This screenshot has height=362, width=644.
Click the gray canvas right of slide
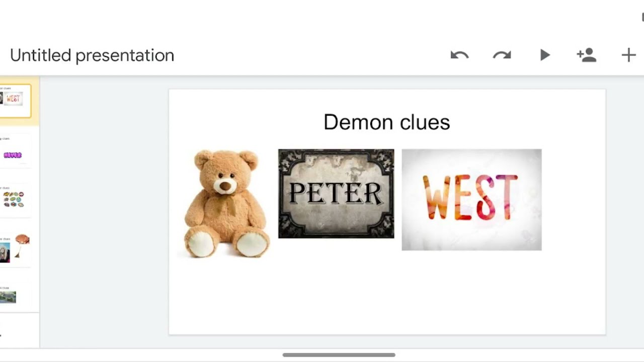(x=624, y=211)
